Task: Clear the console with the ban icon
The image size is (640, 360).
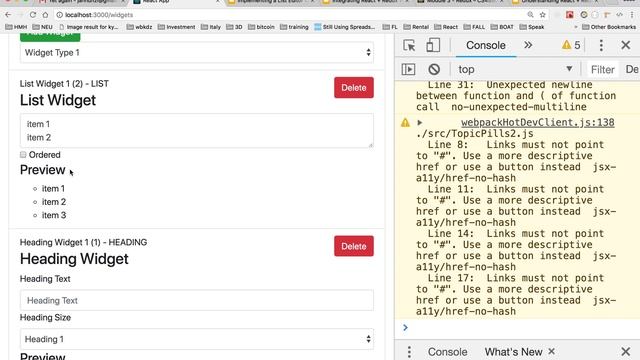Action: click(x=434, y=69)
